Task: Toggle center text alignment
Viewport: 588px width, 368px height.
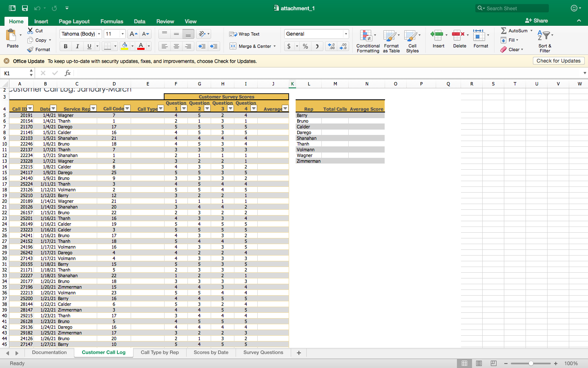Action: [176, 46]
